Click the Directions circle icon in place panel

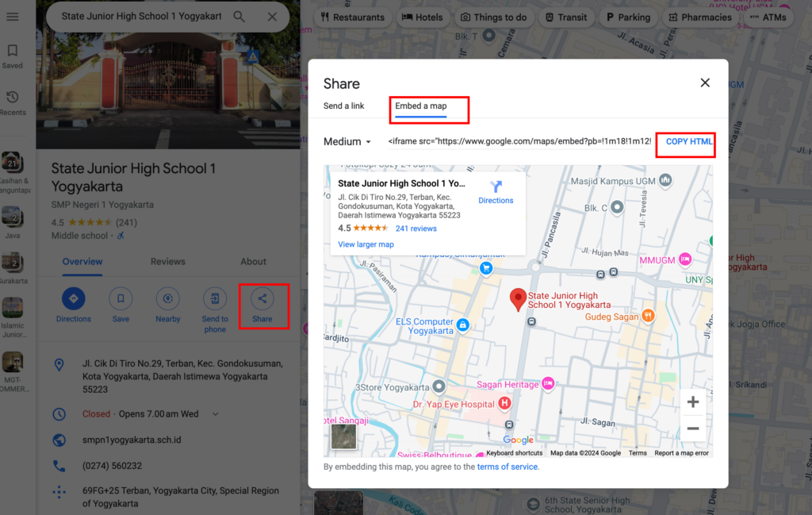tap(74, 298)
